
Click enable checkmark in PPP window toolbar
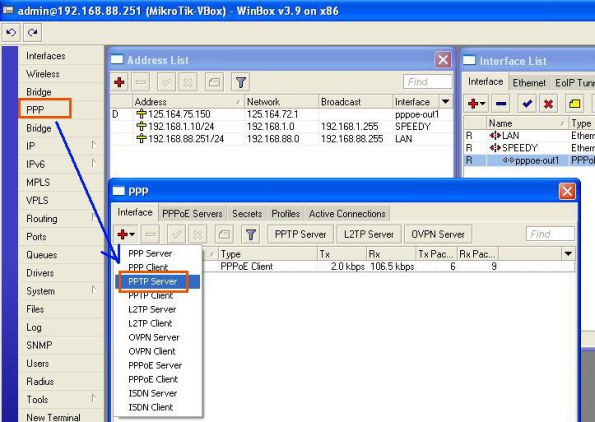176,235
